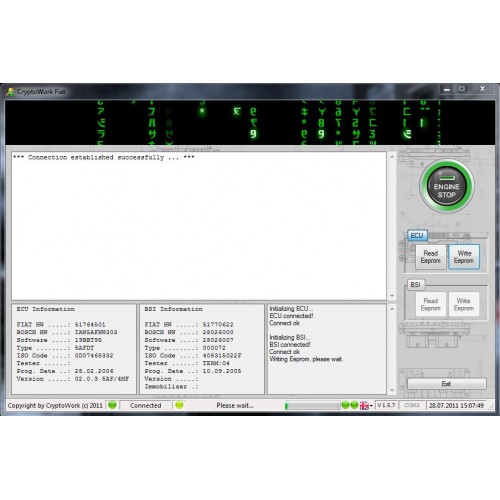Click the UK flag language icon

(x=364, y=405)
